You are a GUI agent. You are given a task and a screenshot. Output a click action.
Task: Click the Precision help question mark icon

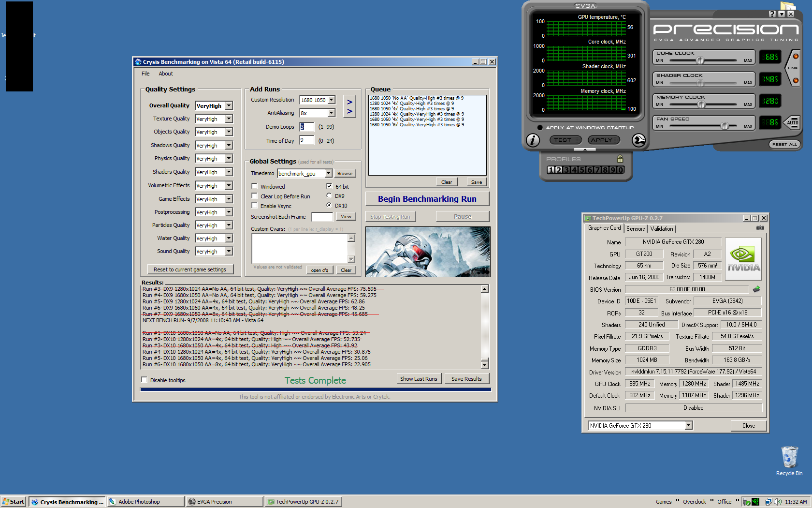tap(772, 14)
